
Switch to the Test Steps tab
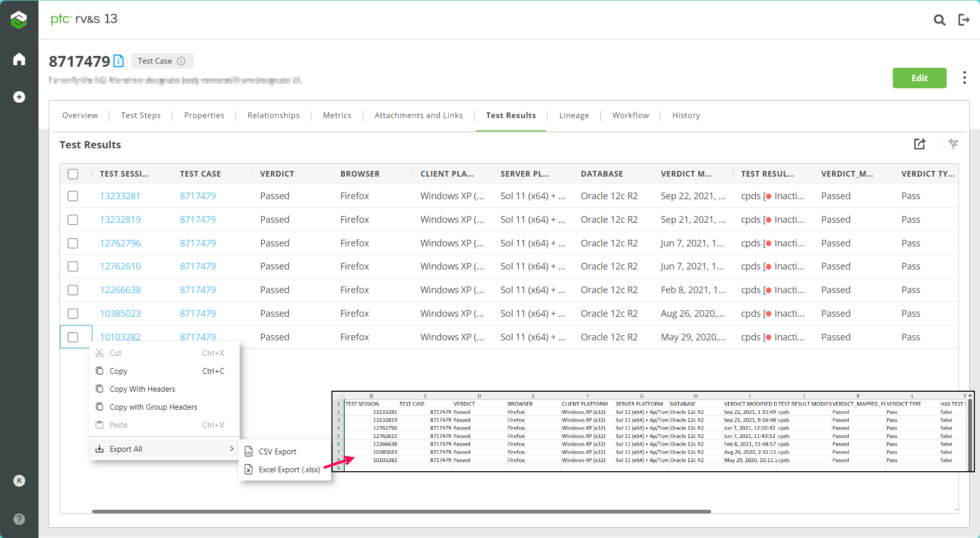141,115
